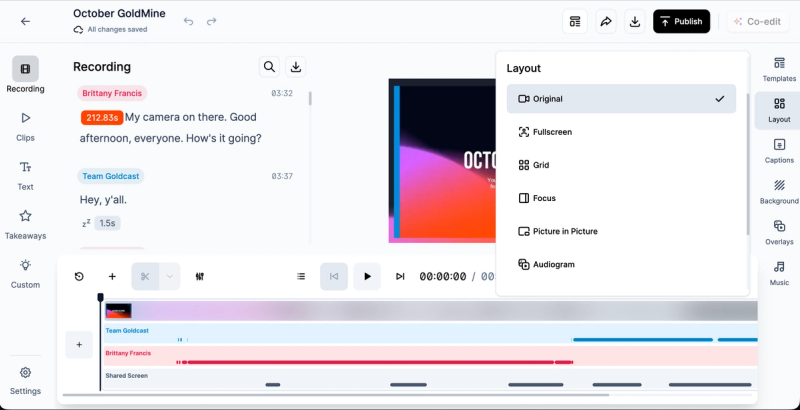The width and height of the screenshot is (800, 410).
Task: Open the audio mixer sliders icon
Action: (199, 276)
